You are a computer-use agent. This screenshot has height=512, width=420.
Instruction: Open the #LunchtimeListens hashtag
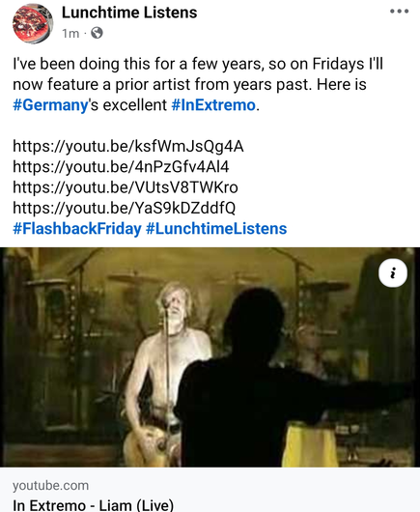[x=216, y=229]
